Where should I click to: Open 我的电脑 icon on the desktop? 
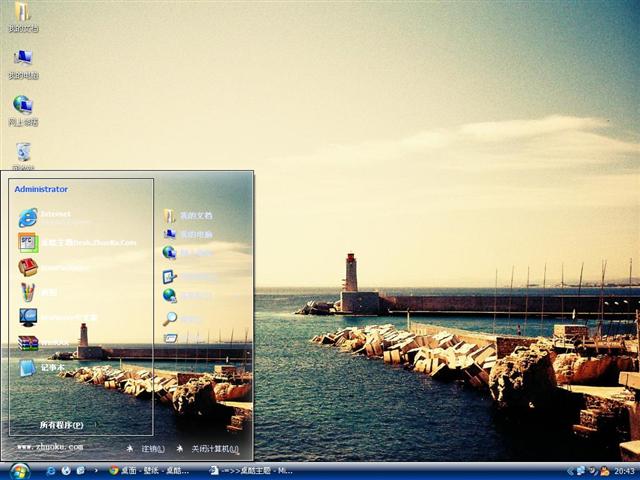22,60
